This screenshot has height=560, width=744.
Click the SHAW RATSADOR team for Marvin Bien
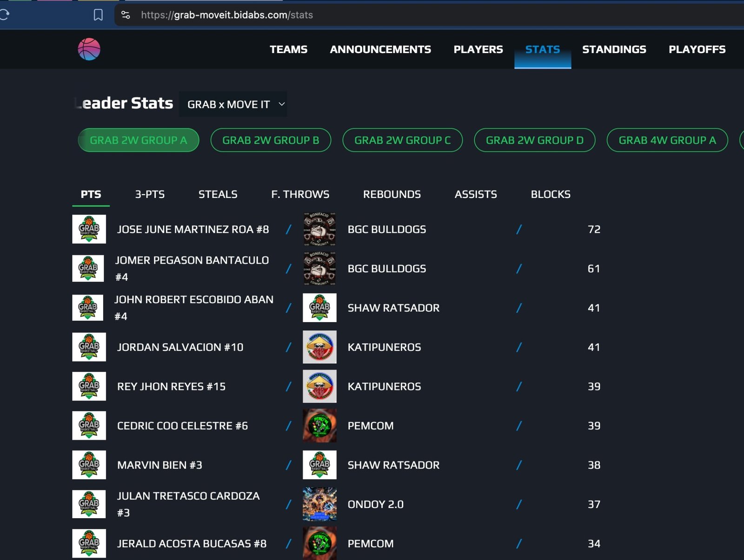pyautogui.click(x=393, y=465)
